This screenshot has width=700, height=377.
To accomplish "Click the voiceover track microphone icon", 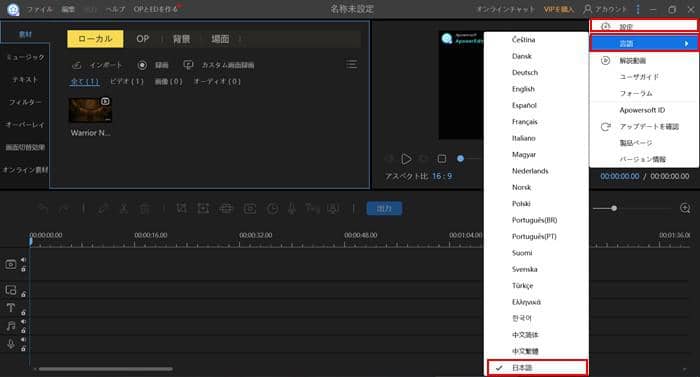I will (x=11, y=344).
